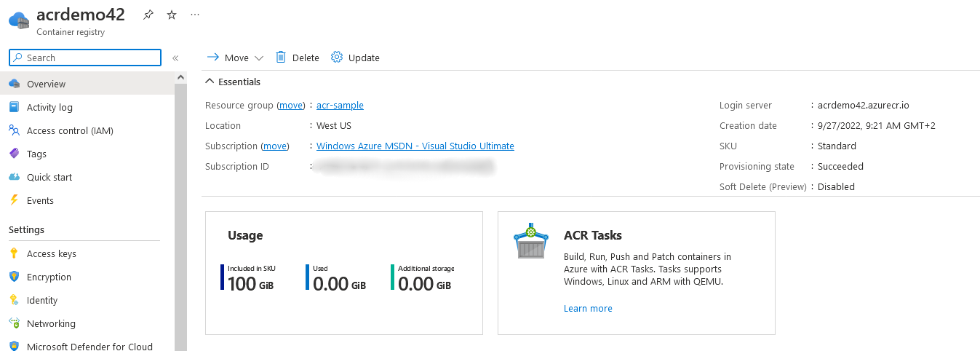Image resolution: width=980 pixels, height=351 pixels.
Task: Click the creation date 9/27/2022 value
Action: pyautogui.click(x=877, y=125)
